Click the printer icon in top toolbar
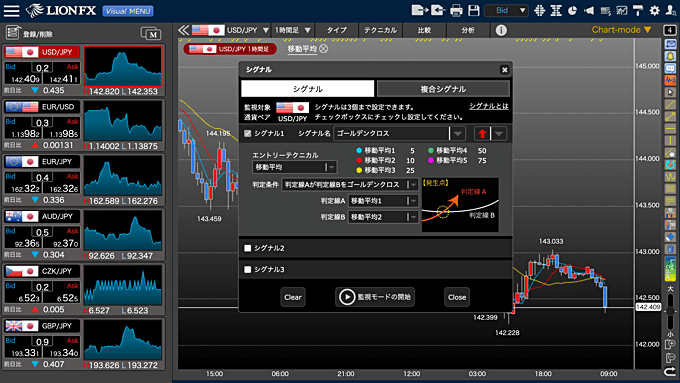Screen dimensions: 680x383 (x=456, y=10)
